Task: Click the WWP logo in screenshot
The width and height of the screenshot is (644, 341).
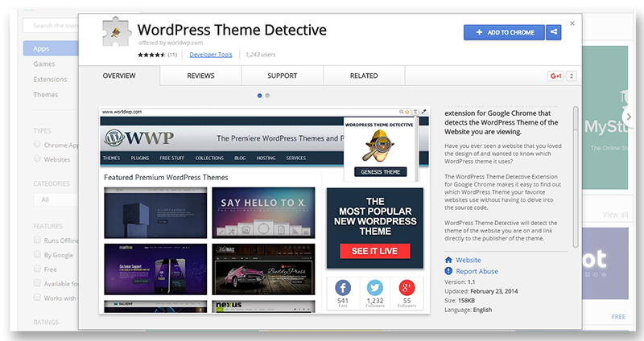Action: tap(138, 138)
